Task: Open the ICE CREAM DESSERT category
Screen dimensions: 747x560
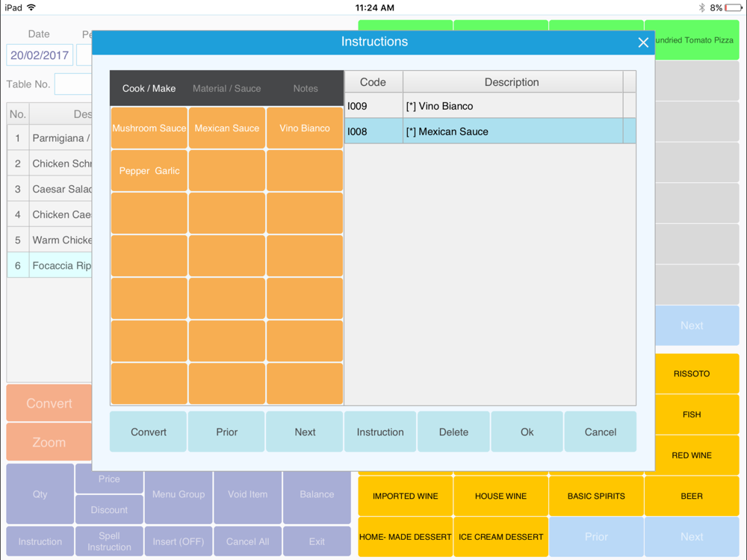Action: pyautogui.click(x=500, y=537)
